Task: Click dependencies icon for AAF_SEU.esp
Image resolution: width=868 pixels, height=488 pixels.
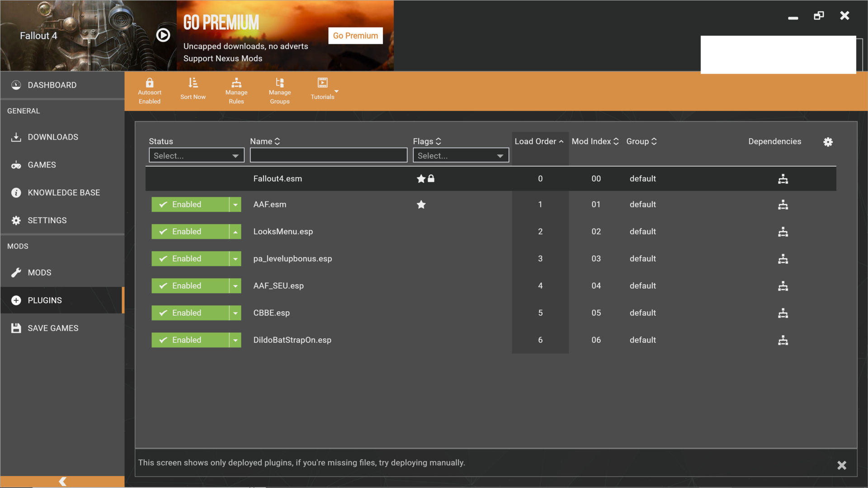Action: coord(783,286)
